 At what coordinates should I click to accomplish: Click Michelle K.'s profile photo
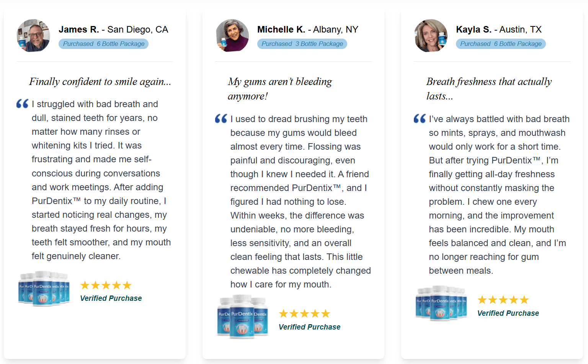click(232, 36)
